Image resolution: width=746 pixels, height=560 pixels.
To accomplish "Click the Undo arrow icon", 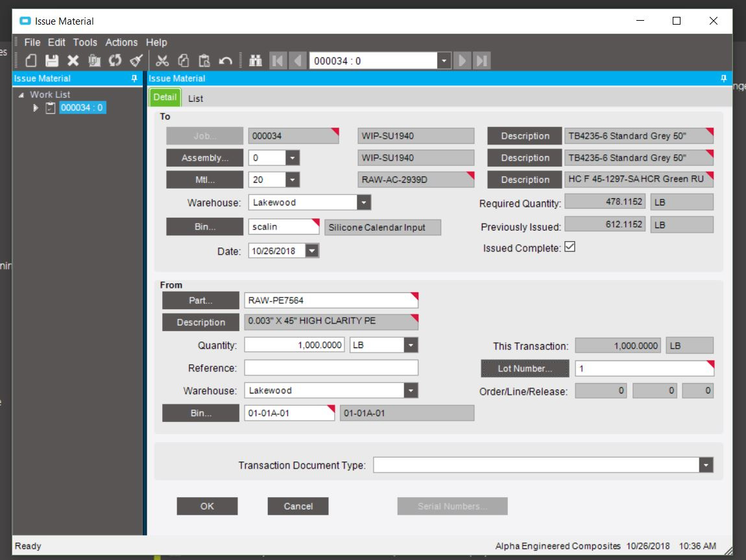I will (x=226, y=61).
